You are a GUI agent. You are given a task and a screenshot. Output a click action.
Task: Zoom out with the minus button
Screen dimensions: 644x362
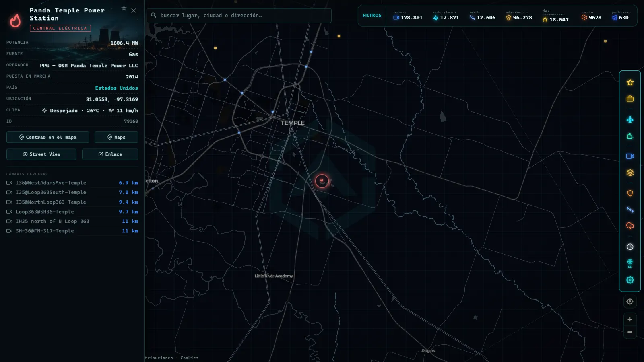click(x=630, y=332)
